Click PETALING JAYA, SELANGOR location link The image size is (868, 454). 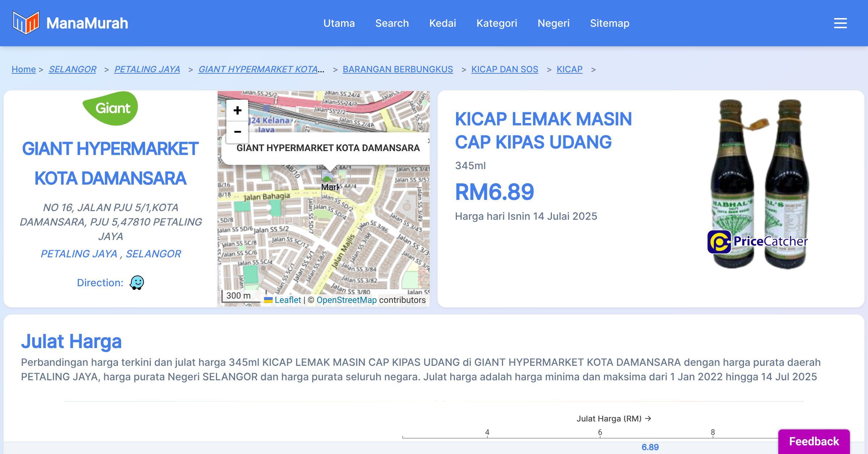point(111,254)
